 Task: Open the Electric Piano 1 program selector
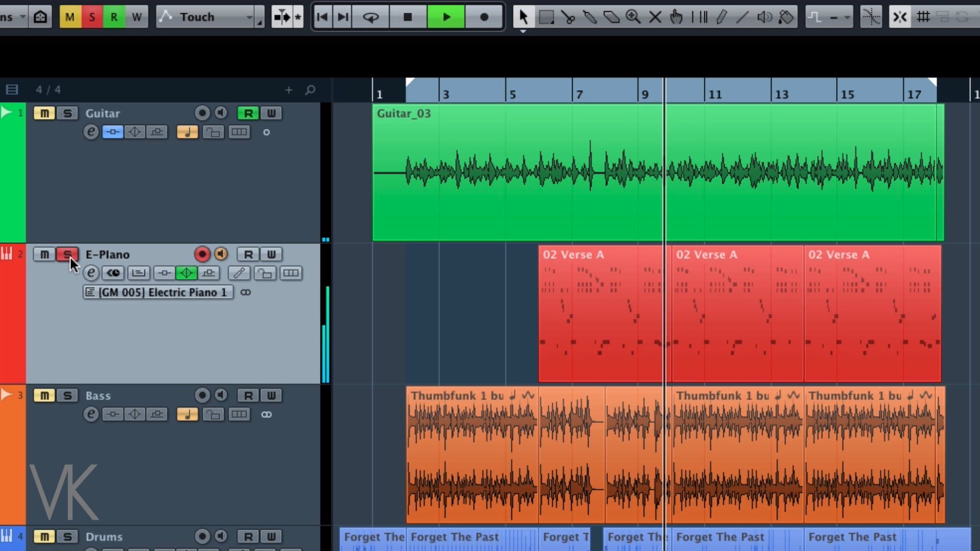(158, 292)
